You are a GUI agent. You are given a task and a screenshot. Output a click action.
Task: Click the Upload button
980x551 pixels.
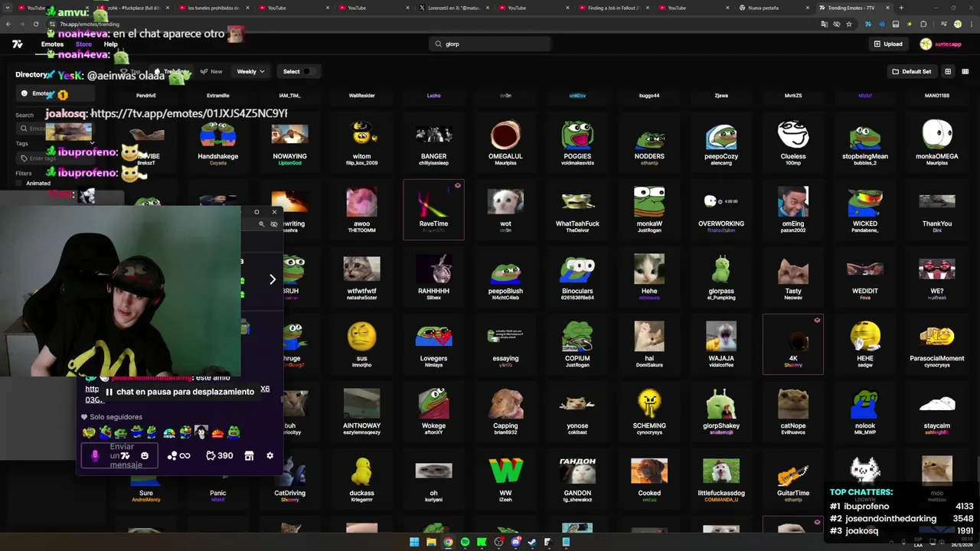(888, 44)
